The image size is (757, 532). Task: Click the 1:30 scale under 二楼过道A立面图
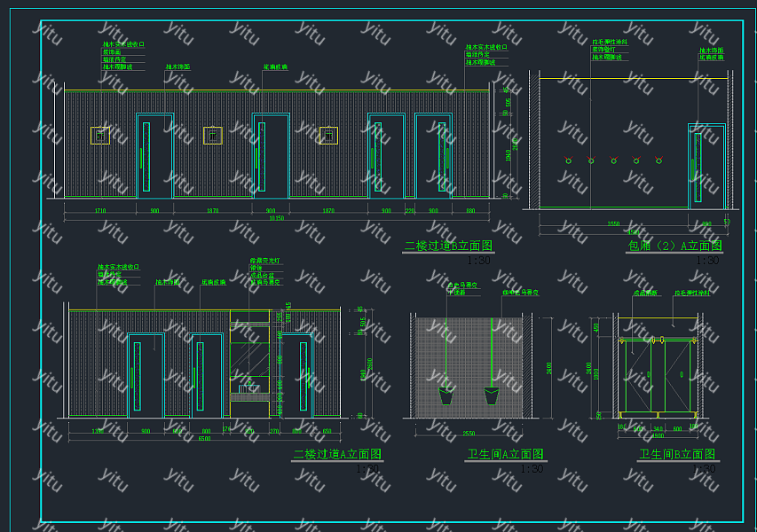click(367, 468)
